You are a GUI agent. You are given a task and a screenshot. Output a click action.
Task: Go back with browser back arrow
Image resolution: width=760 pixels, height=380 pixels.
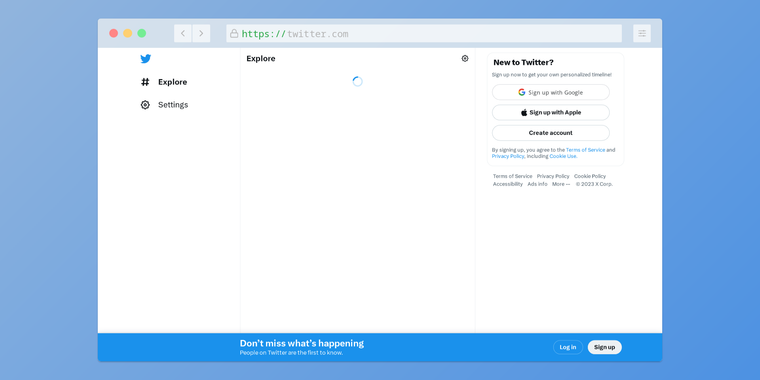coord(183,33)
